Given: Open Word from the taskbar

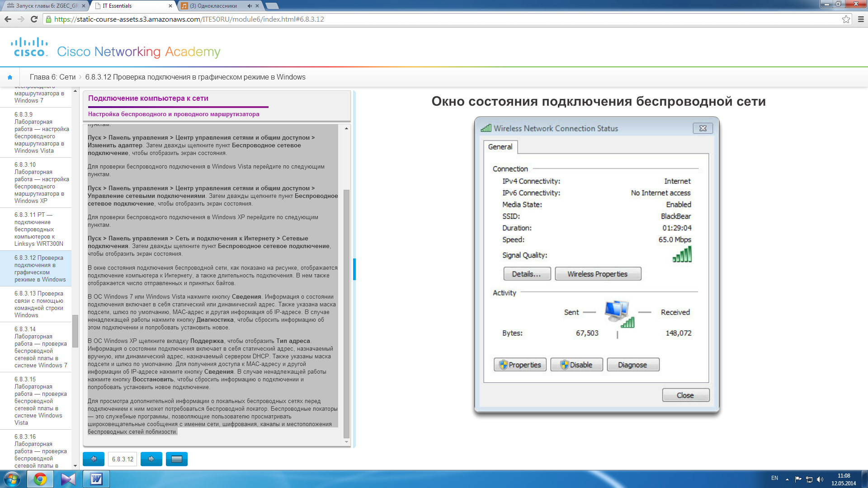Looking at the screenshot, I should click(x=96, y=479).
